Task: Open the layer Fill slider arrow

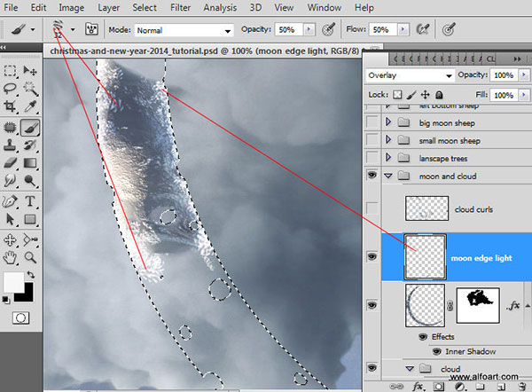Action: pyautogui.click(x=523, y=95)
